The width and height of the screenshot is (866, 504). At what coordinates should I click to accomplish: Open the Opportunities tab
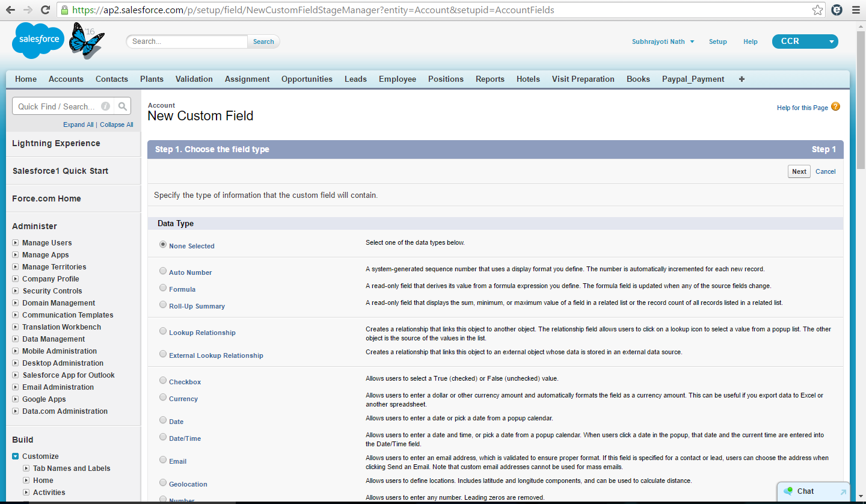(307, 79)
